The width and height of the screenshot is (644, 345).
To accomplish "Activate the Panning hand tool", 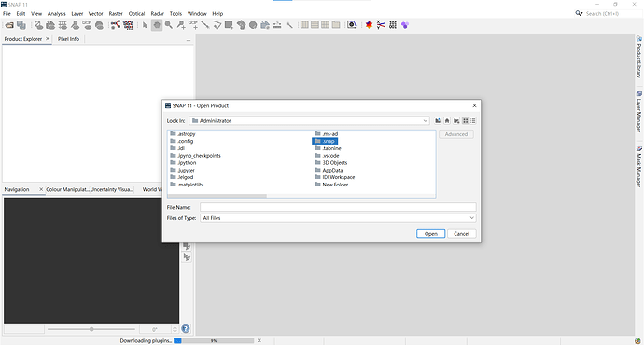I will point(157,25).
